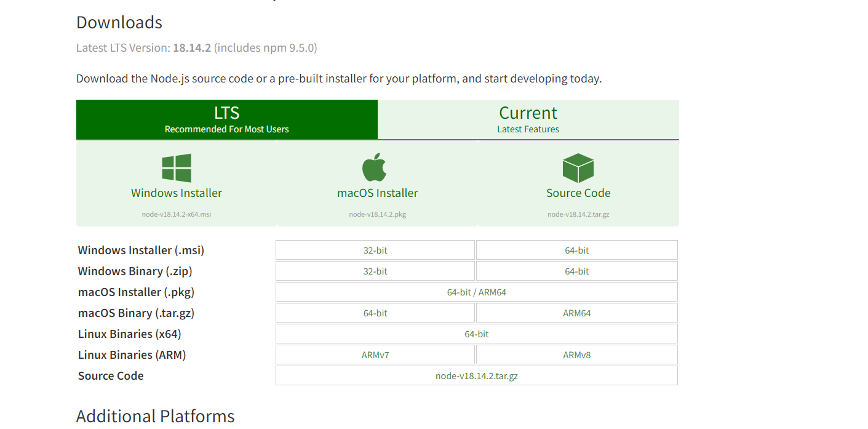Download ARMv8 Linux Binaries
The image size is (868, 429).
coord(576,355)
